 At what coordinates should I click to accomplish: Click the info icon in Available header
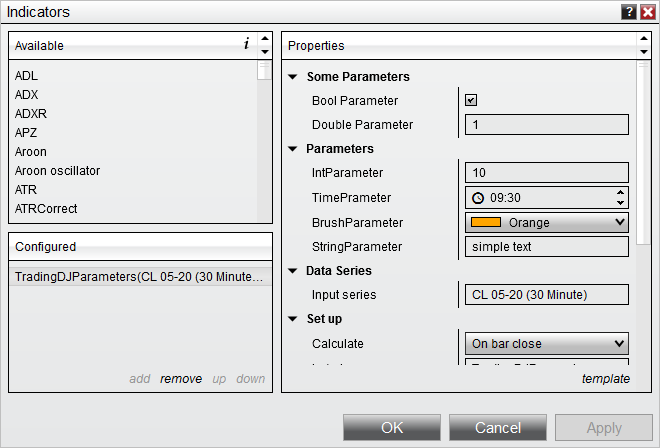[247, 43]
